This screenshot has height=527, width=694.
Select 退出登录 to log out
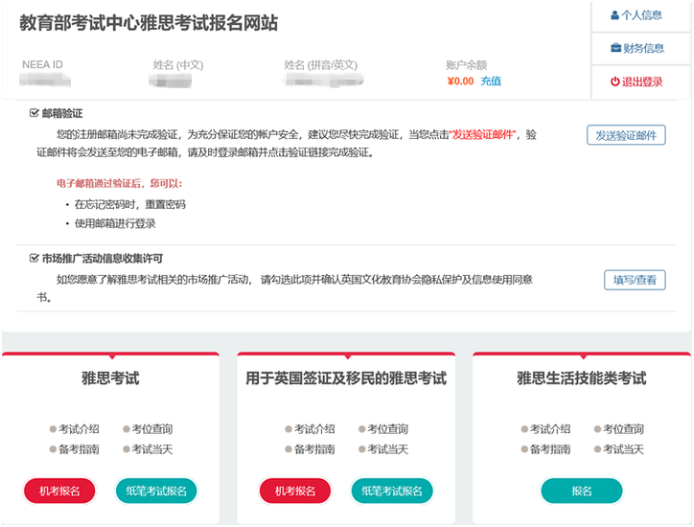click(636, 81)
